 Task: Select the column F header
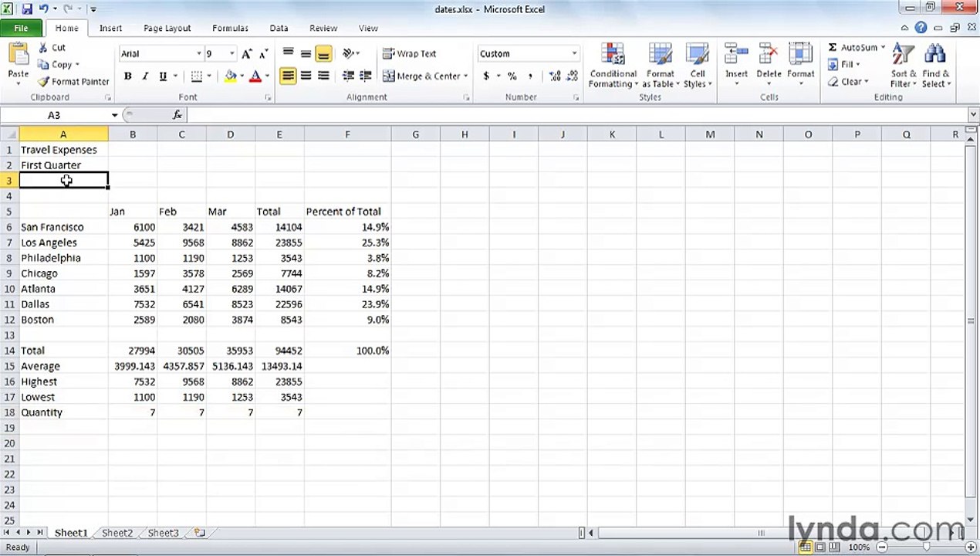pos(347,134)
